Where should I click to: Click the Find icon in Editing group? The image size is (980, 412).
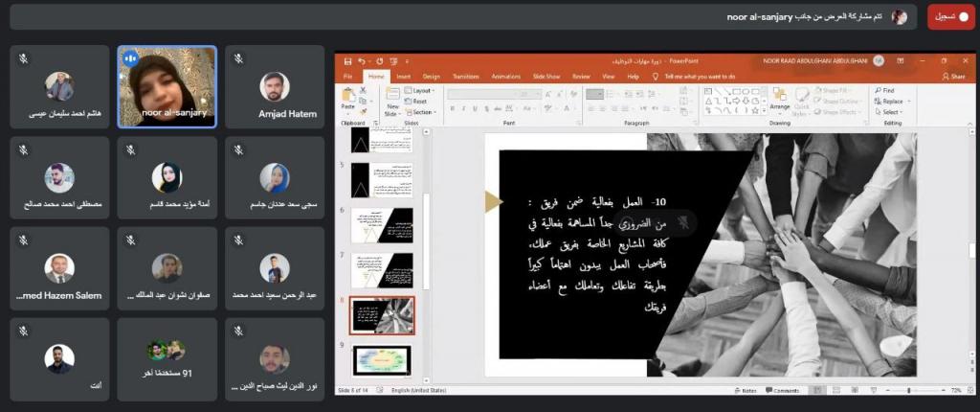[882, 90]
